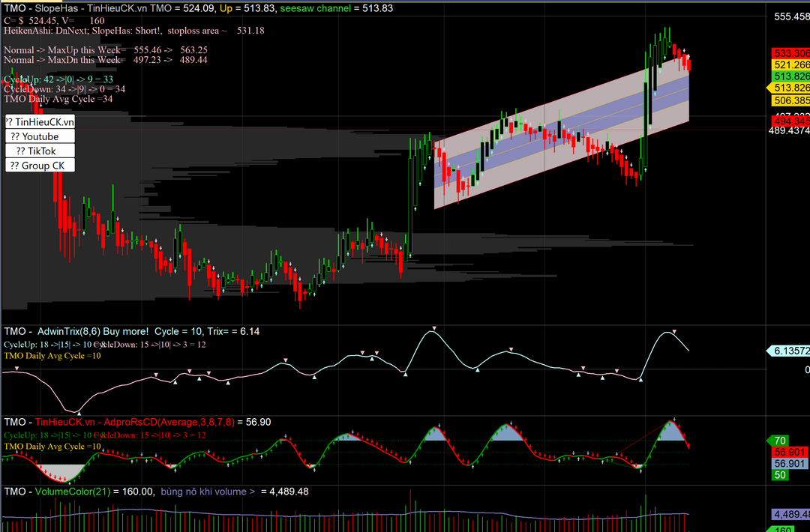Pick the yellow 506.385 price label
Image resolution: width=810 pixels, height=532 pixels.
point(791,100)
